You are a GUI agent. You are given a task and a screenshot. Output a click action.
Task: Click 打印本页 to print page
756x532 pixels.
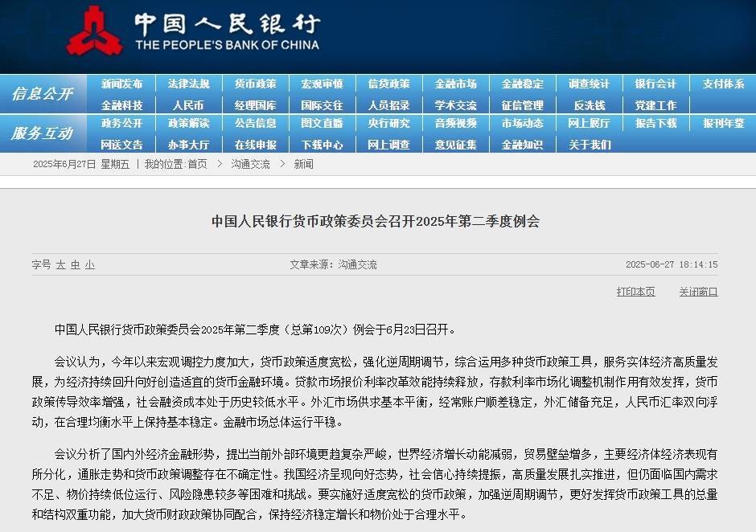coord(635,292)
